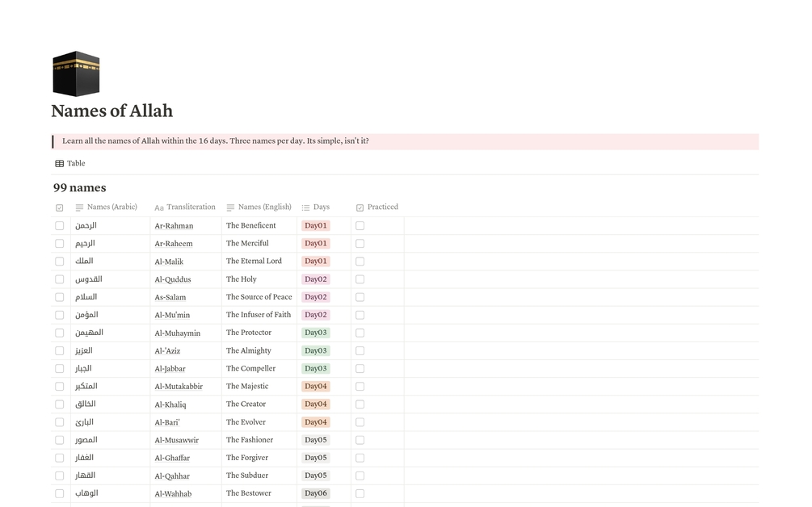Open the Table view tab
This screenshot has width=812, height=507.
coord(70,163)
